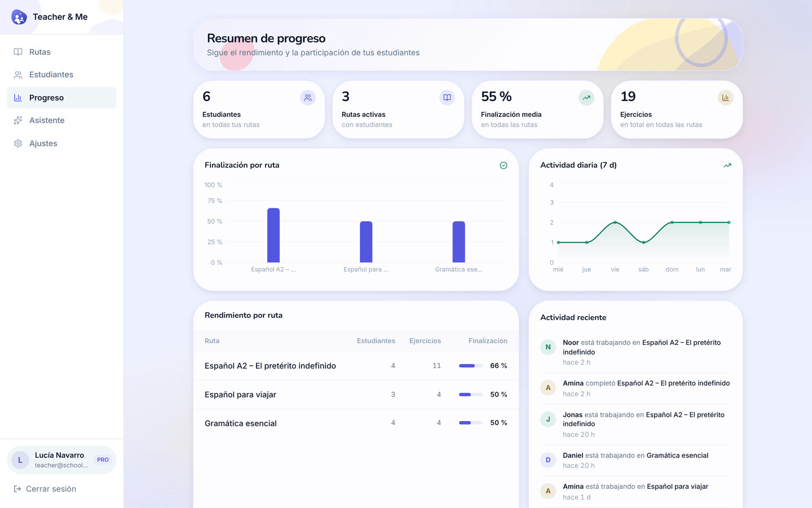
Task: Open the Asistente section
Action: pyautogui.click(x=61, y=120)
